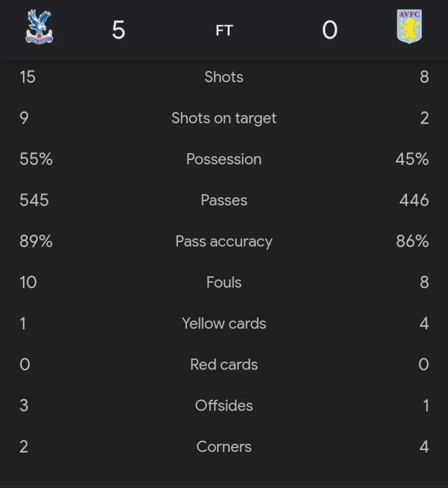The width and height of the screenshot is (448, 488).
Task: Click the Shots stat label
Action: tap(224, 77)
